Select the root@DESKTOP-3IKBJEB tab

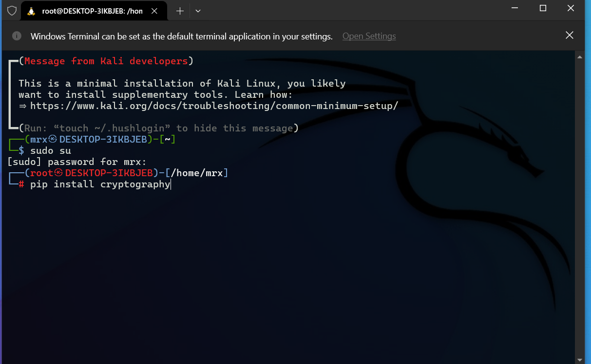click(95, 11)
